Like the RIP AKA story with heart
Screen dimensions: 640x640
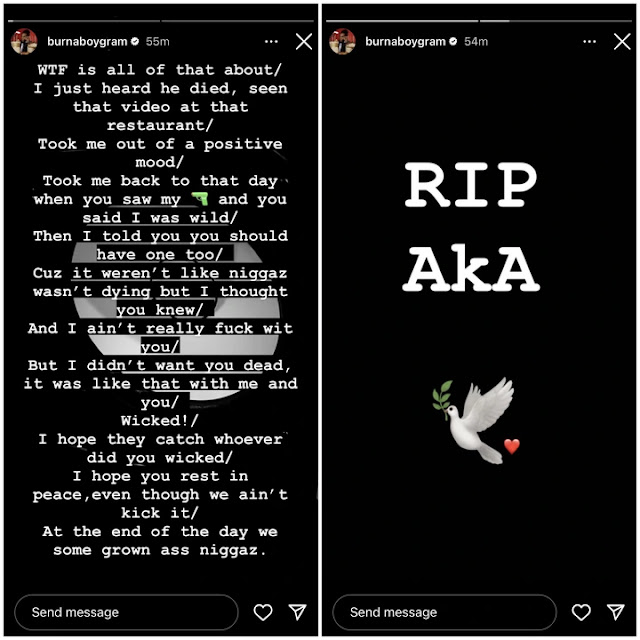click(581, 612)
